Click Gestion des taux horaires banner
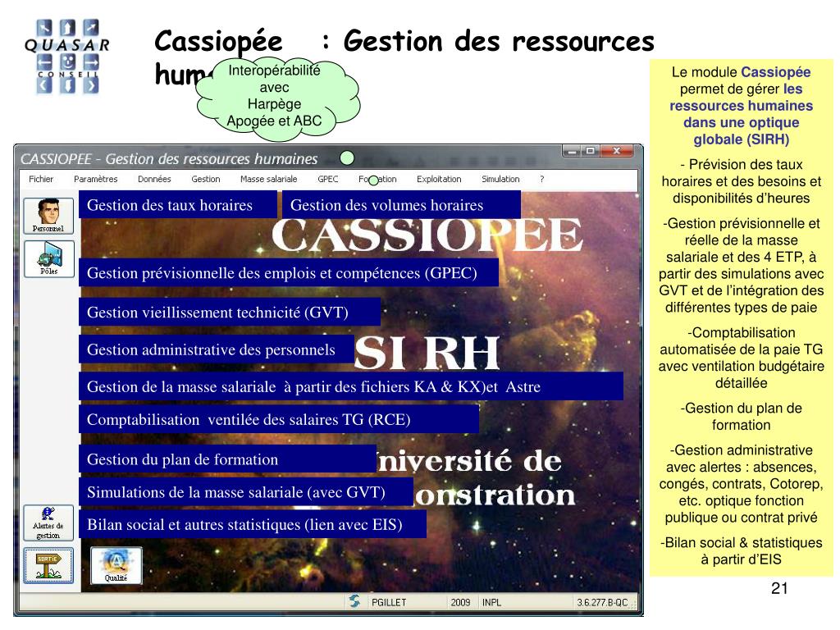The height and width of the screenshot is (630, 840). point(177,204)
